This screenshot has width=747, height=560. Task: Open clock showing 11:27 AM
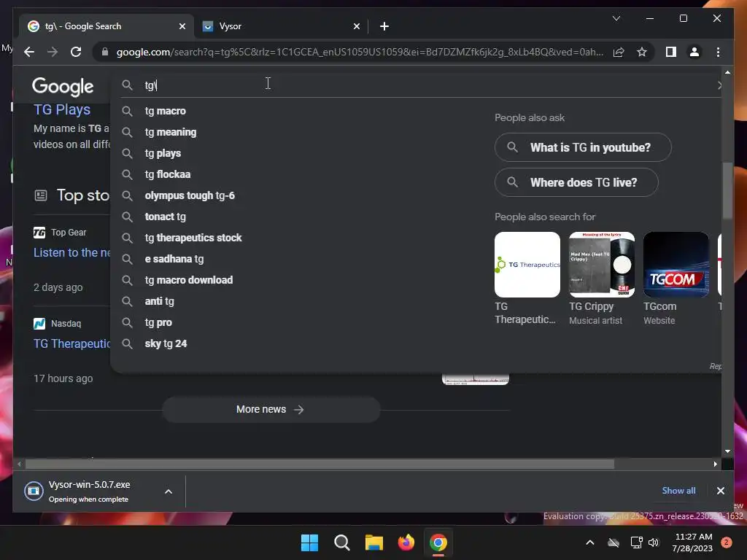pos(693,542)
